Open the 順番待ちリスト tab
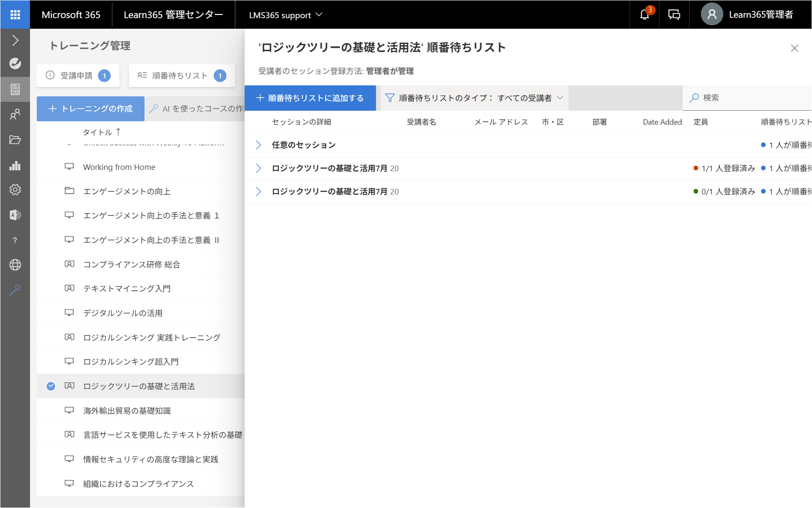 (x=182, y=76)
